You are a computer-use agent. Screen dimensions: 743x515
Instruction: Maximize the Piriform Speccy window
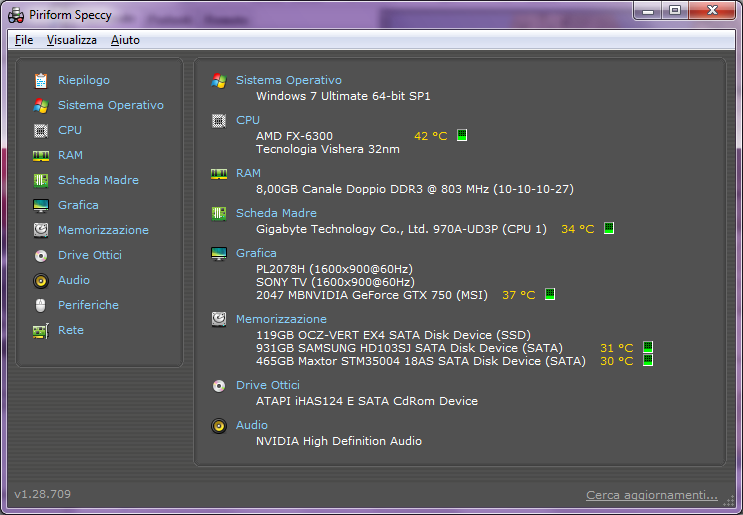[x=675, y=10]
